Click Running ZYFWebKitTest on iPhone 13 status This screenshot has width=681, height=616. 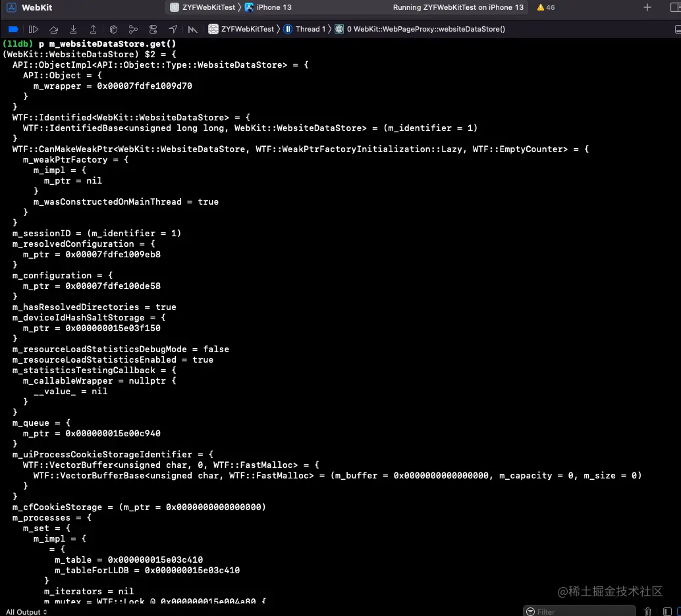458,7
